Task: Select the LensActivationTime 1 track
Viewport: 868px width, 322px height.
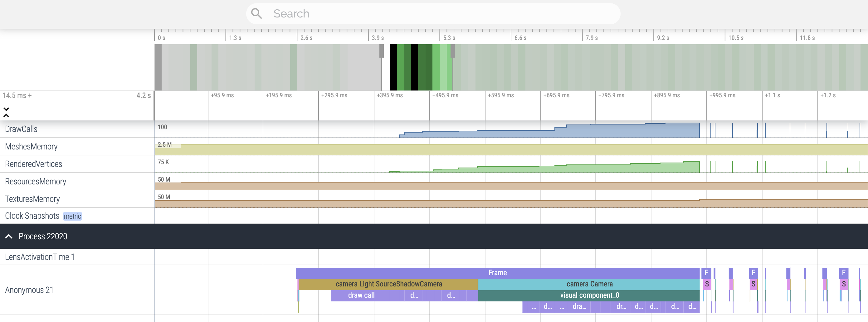Action: click(40, 257)
